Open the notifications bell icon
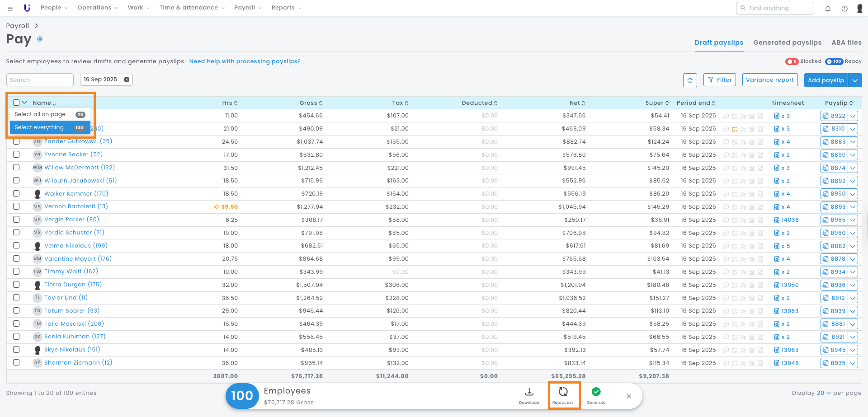The image size is (868, 417). point(828,8)
